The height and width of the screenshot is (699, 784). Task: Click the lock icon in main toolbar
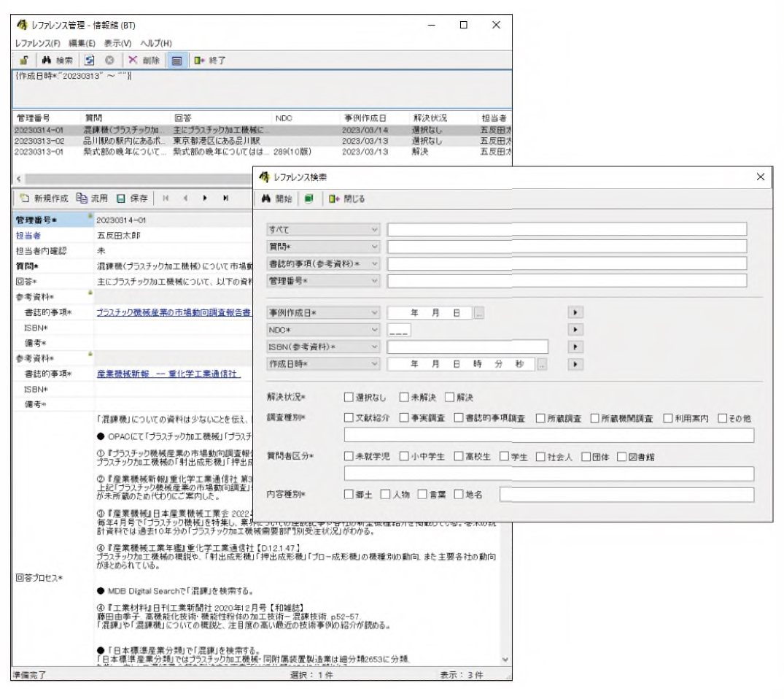24,61
